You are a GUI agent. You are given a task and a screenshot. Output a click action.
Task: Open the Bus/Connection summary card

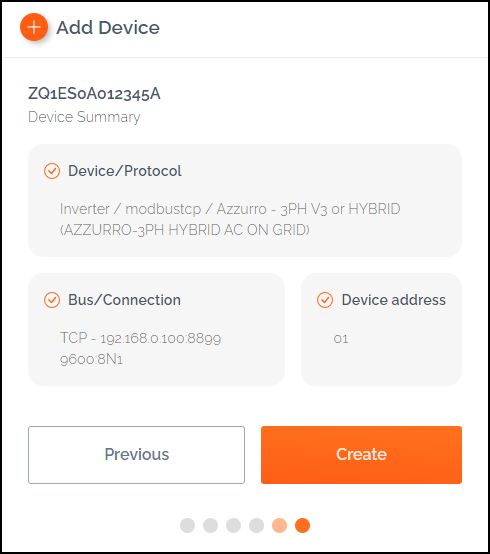pyautogui.click(x=156, y=329)
